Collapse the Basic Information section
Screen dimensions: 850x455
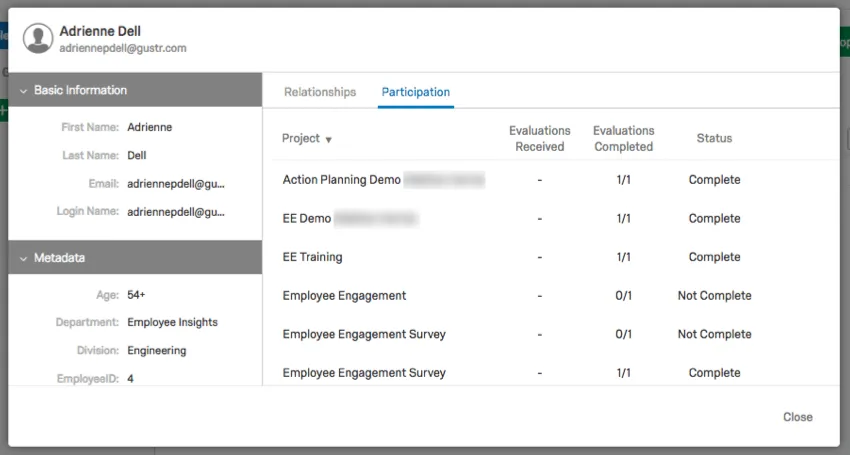coord(24,90)
